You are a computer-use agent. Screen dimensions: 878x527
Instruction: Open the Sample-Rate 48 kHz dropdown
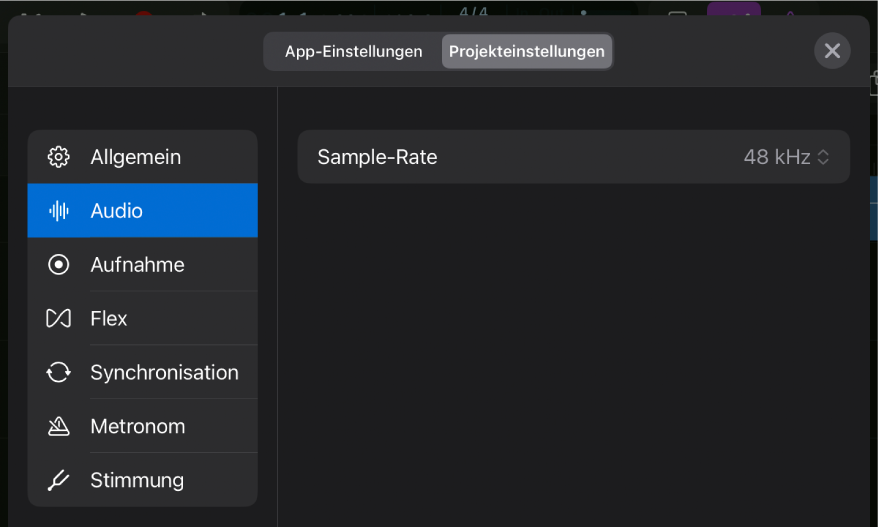pos(786,157)
